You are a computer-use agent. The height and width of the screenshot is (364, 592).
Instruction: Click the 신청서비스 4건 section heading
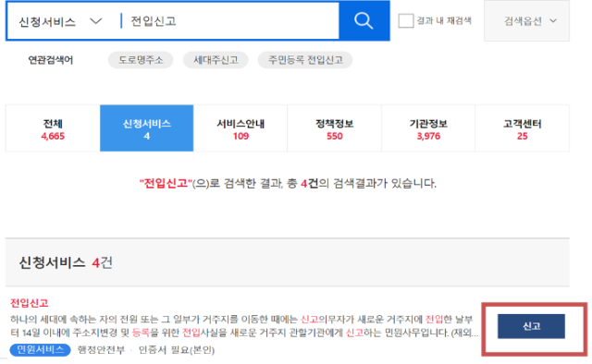(66, 262)
